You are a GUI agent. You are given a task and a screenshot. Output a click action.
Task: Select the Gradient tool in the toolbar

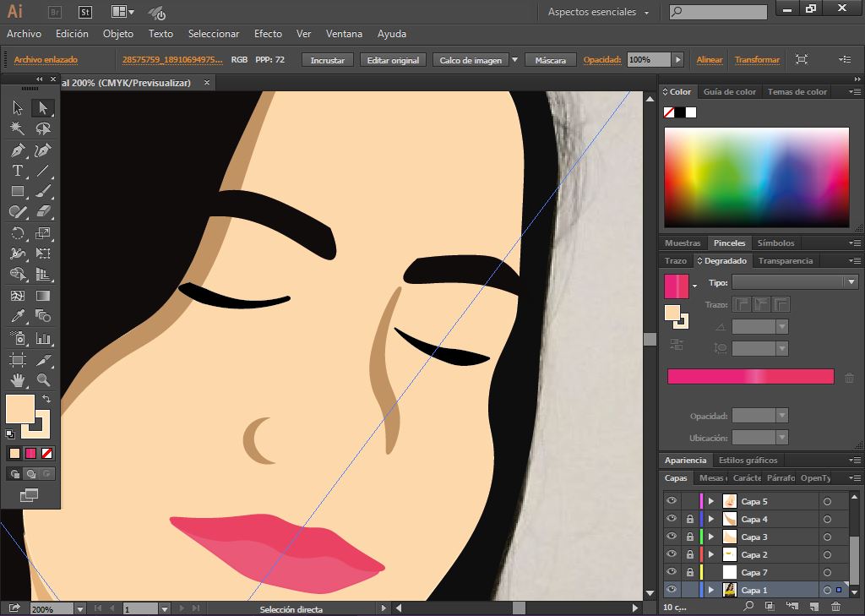click(x=43, y=296)
